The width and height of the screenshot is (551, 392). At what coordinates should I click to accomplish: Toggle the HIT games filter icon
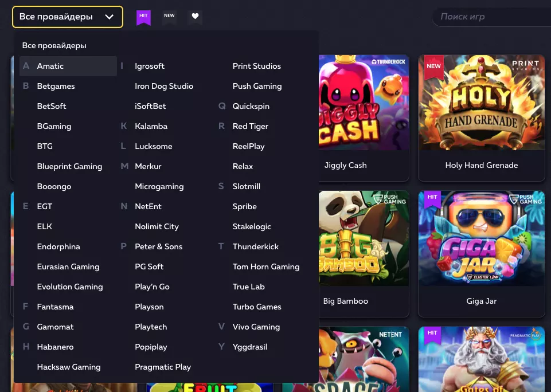click(x=143, y=17)
